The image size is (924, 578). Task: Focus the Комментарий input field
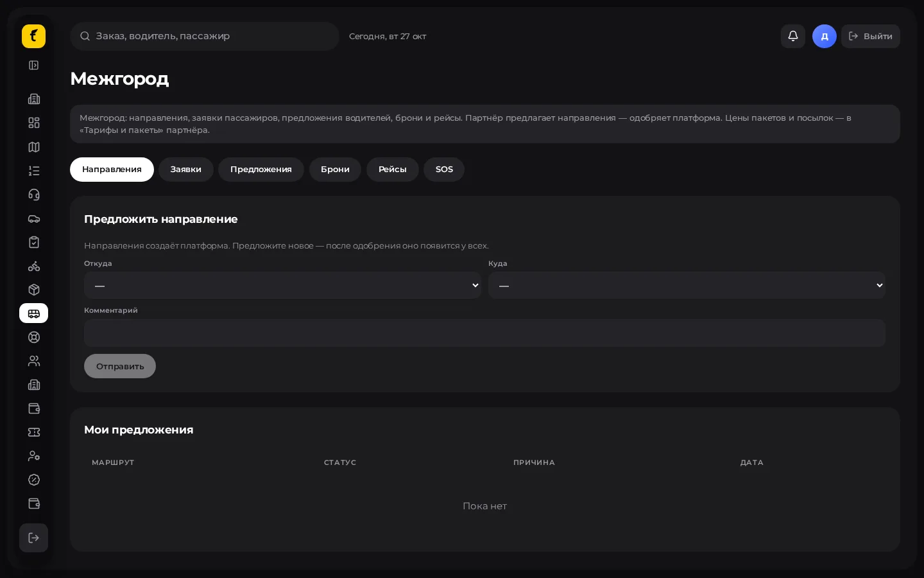(x=485, y=333)
